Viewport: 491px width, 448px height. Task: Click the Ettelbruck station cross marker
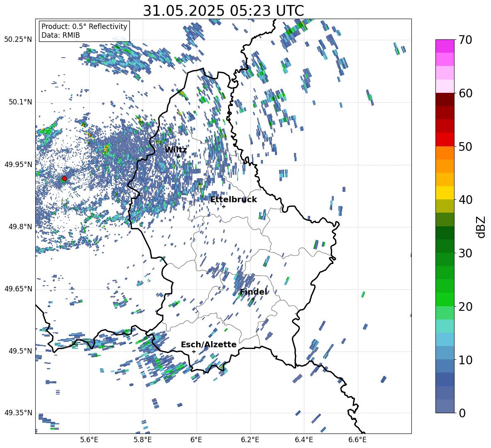(224, 206)
